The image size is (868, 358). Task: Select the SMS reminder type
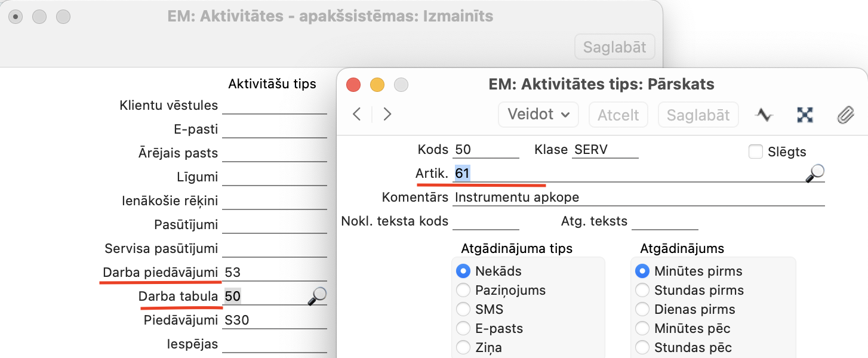463,310
